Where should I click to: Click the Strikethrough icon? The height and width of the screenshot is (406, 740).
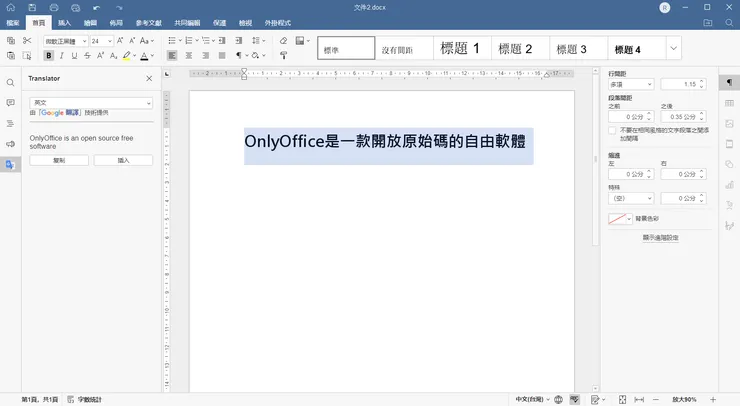[87, 56]
